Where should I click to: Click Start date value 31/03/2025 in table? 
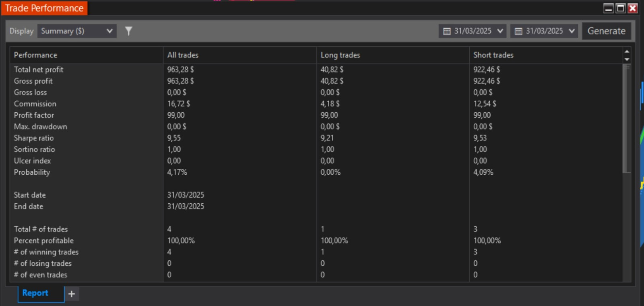click(x=186, y=195)
